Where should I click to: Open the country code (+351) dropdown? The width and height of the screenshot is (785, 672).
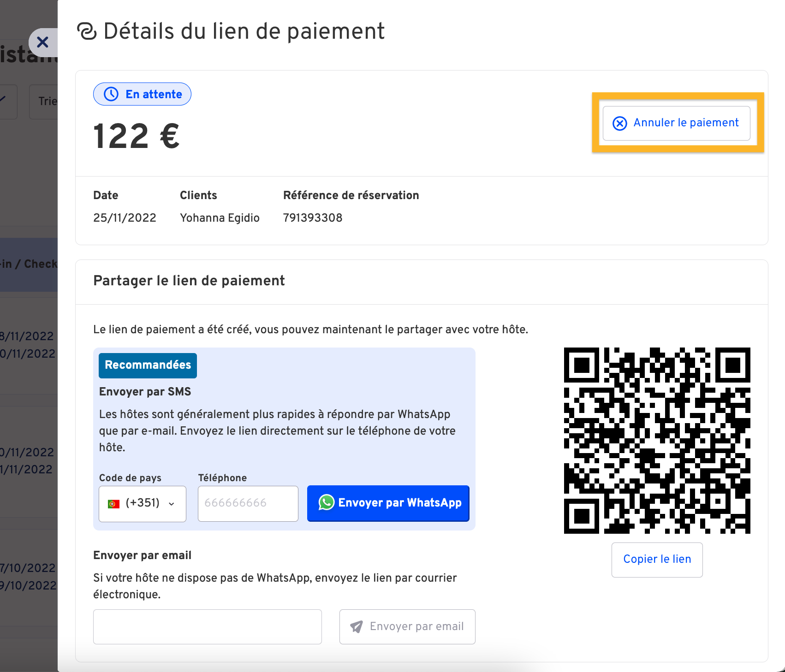pos(143,503)
